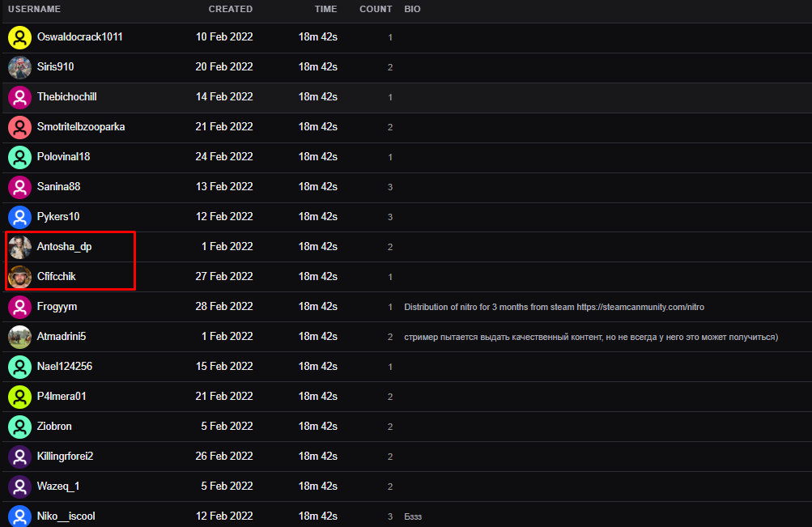Click Smotritelbzooparka's coral avatar icon
The width and height of the screenshot is (812, 527).
[19, 127]
